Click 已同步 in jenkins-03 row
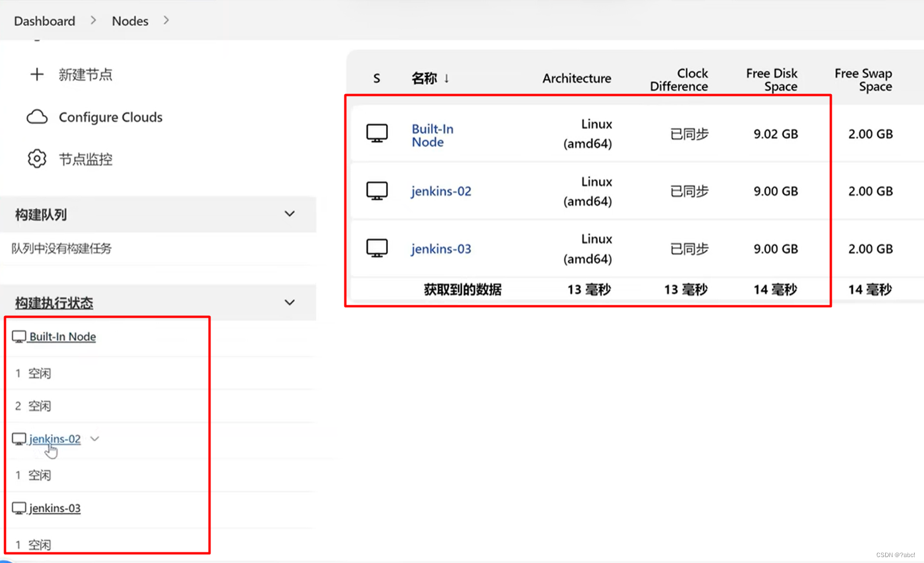This screenshot has height=563, width=924. (689, 249)
